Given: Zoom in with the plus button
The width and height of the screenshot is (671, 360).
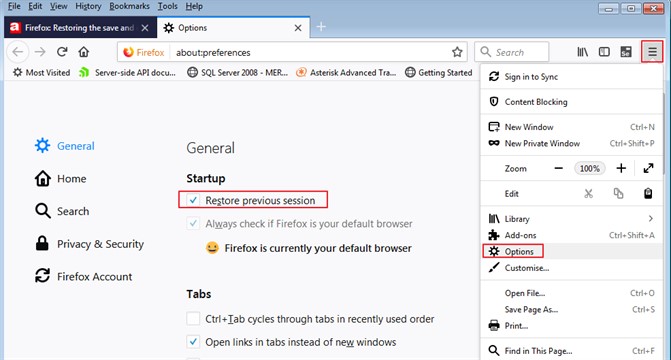Looking at the screenshot, I should point(621,168).
